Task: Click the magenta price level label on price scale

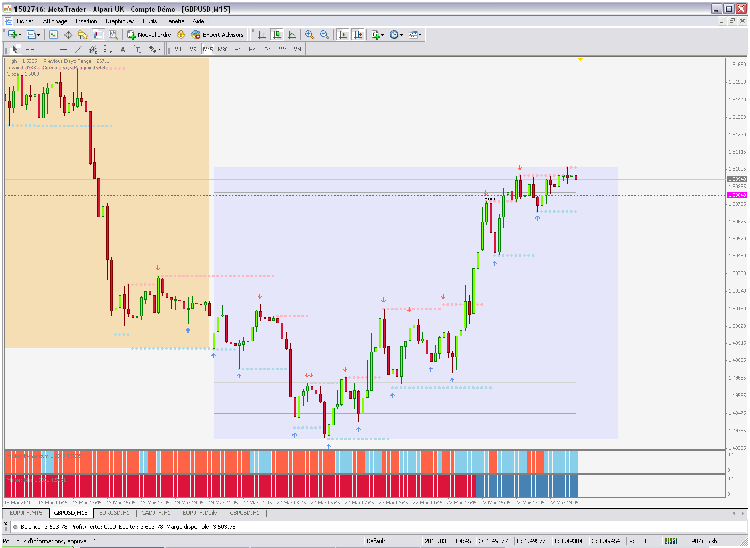Action: [737, 195]
